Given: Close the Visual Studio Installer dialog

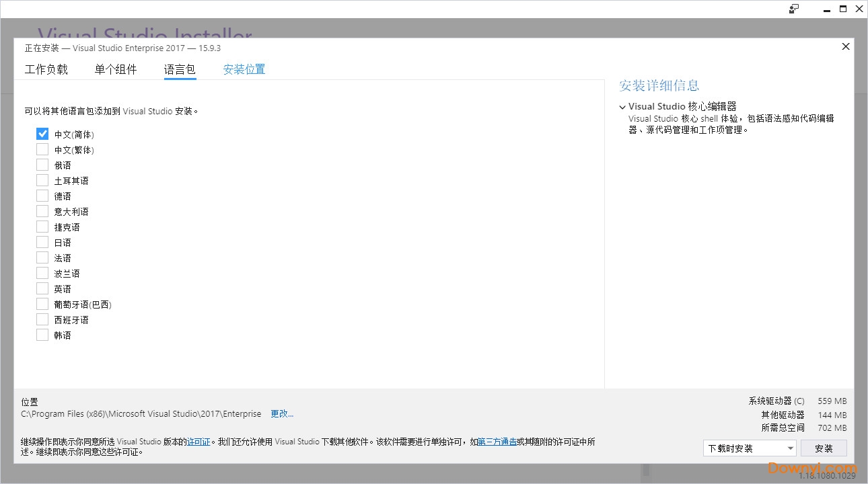Looking at the screenshot, I should pos(845,46).
